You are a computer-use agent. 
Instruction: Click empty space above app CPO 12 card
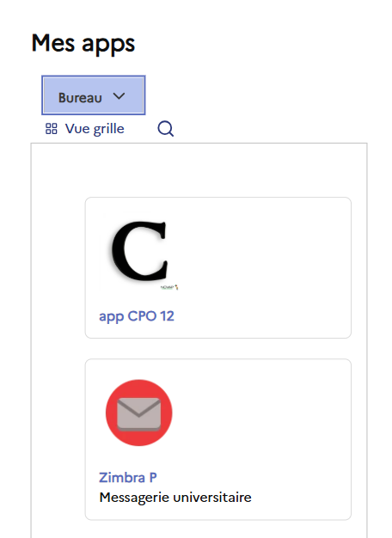click(218, 170)
